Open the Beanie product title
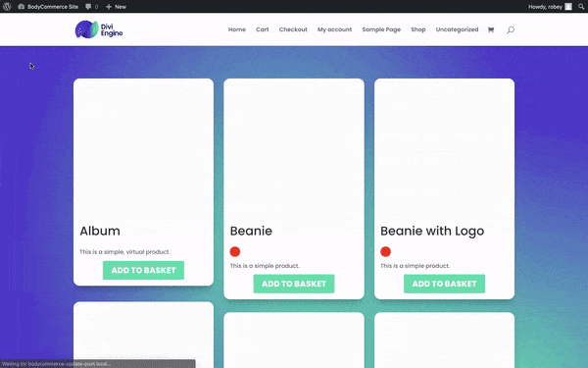Screen dimensions: 588x368 tap(251, 231)
